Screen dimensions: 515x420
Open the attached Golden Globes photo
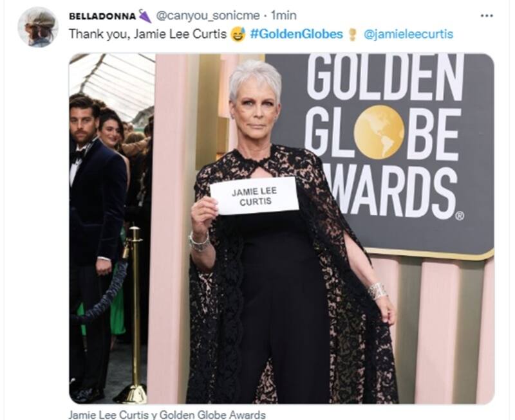point(281,229)
